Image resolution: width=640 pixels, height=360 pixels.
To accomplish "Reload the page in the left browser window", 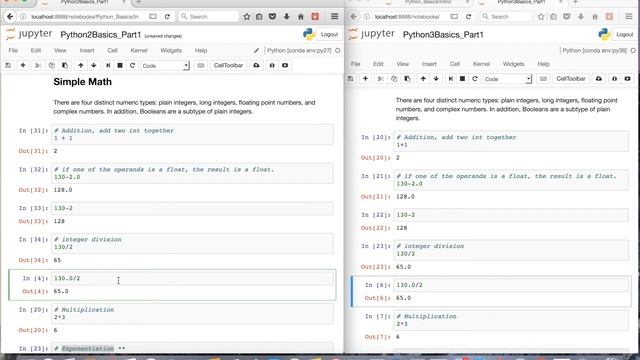I will 167,17.
